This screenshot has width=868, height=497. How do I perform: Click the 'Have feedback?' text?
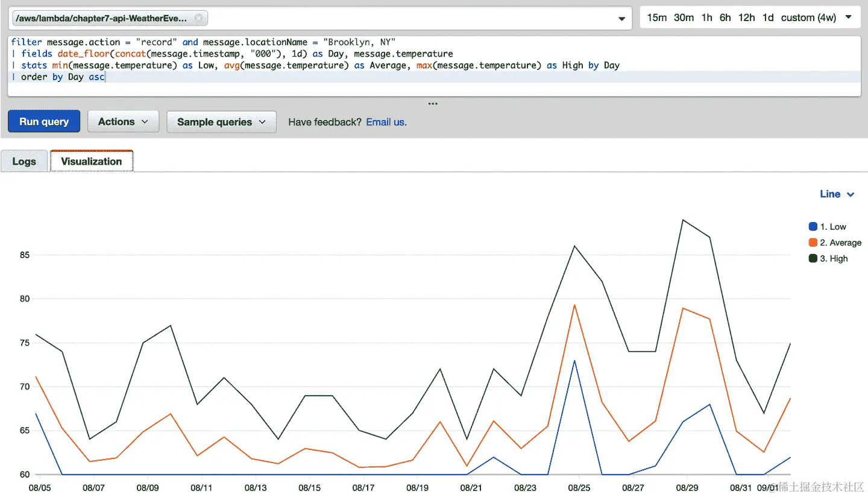point(324,122)
